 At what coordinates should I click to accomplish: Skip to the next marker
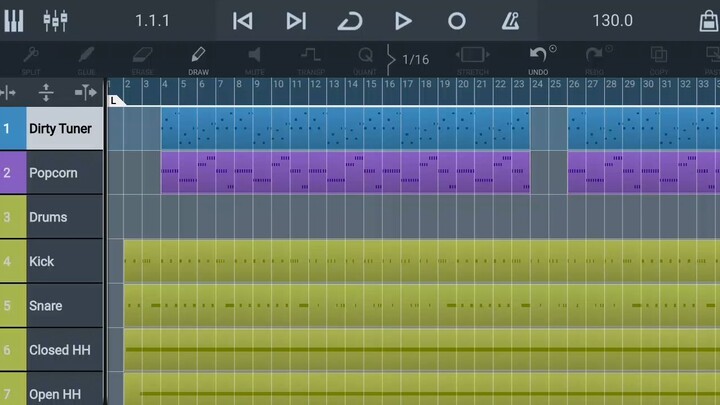tap(296, 21)
